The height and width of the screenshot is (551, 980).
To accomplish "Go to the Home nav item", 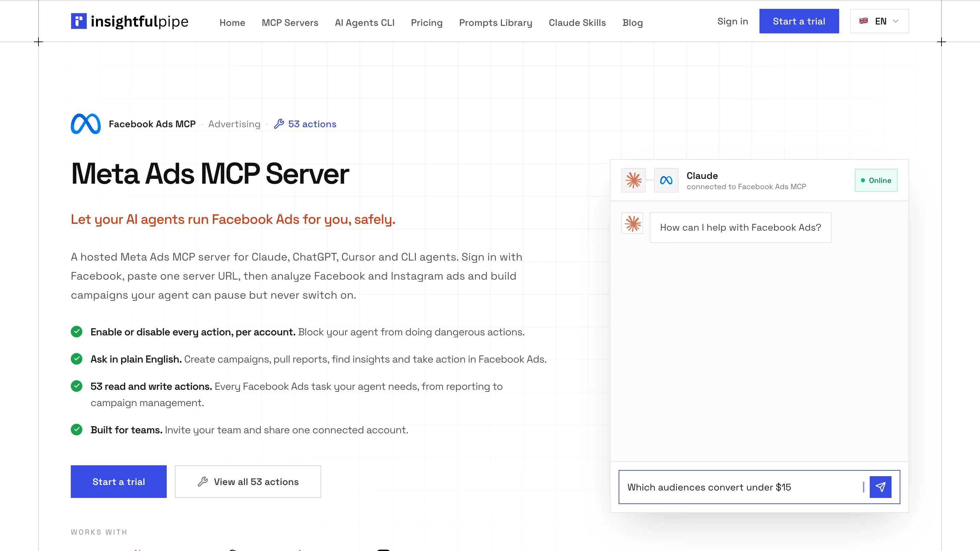I will [x=232, y=22].
